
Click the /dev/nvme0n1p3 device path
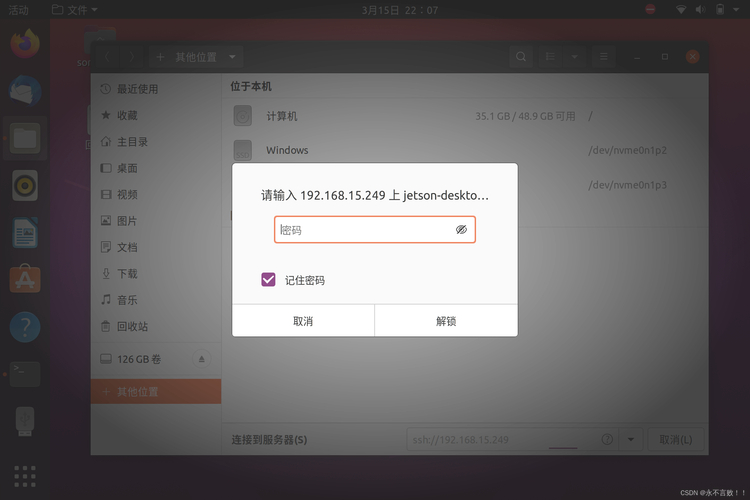pyautogui.click(x=627, y=185)
